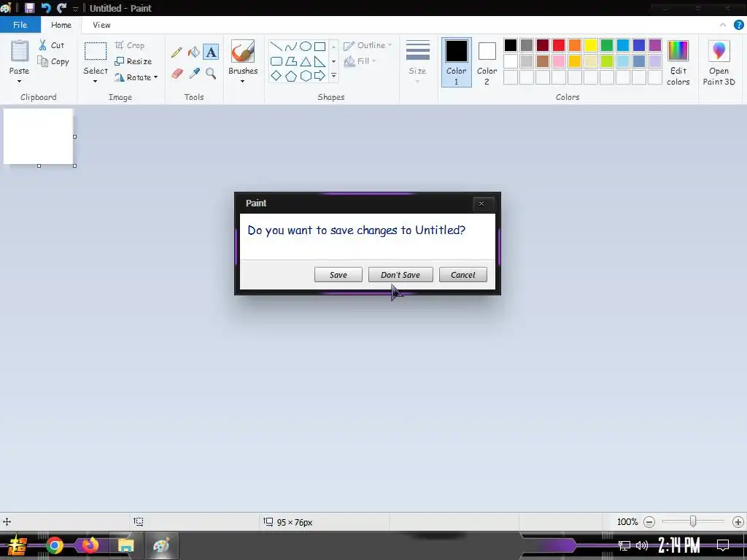
Task: Click the Redo arrow in title bar
Action: coord(61,8)
